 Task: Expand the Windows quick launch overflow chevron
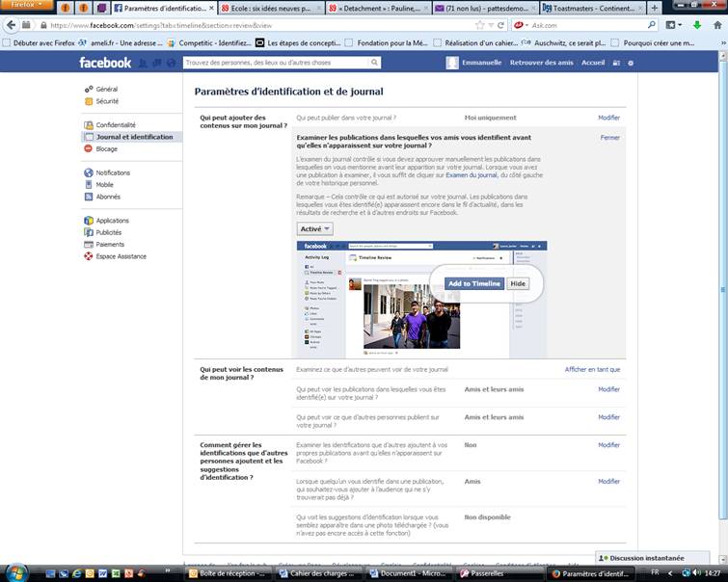click(167, 570)
